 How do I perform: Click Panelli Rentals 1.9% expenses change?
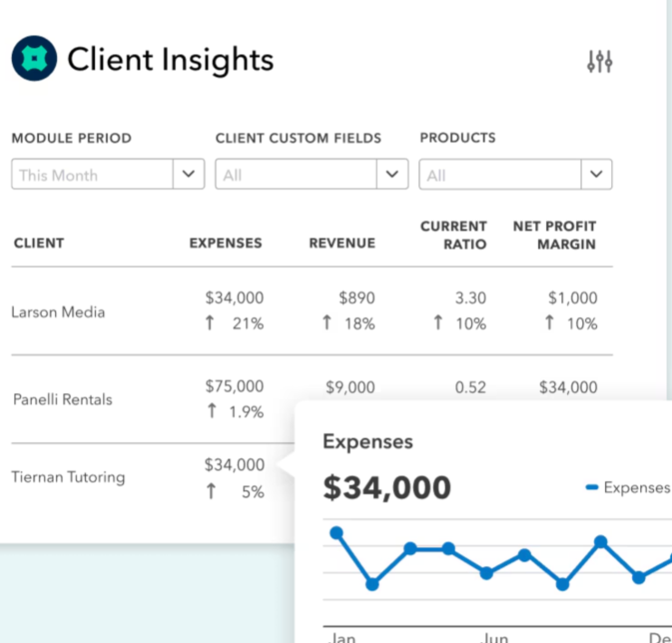point(235,411)
